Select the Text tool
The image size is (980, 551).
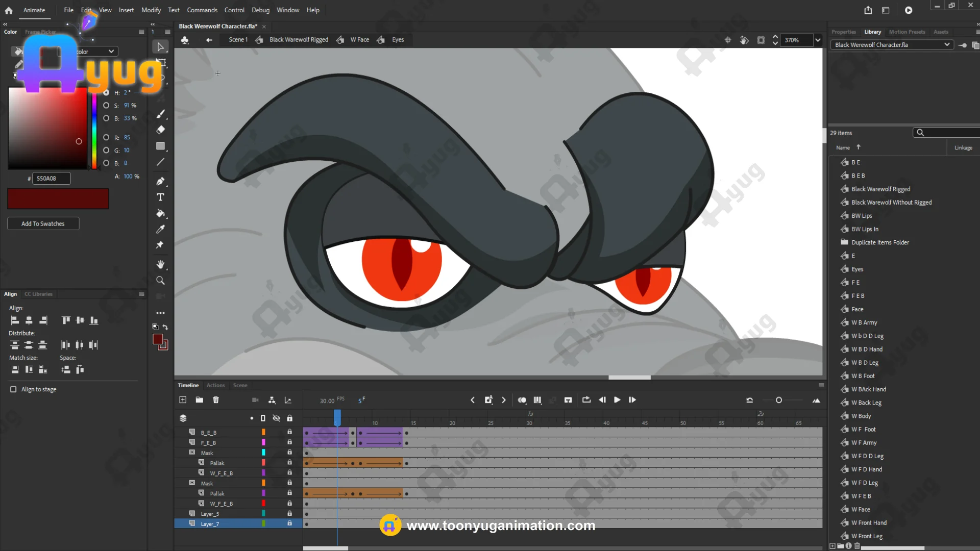pyautogui.click(x=160, y=197)
